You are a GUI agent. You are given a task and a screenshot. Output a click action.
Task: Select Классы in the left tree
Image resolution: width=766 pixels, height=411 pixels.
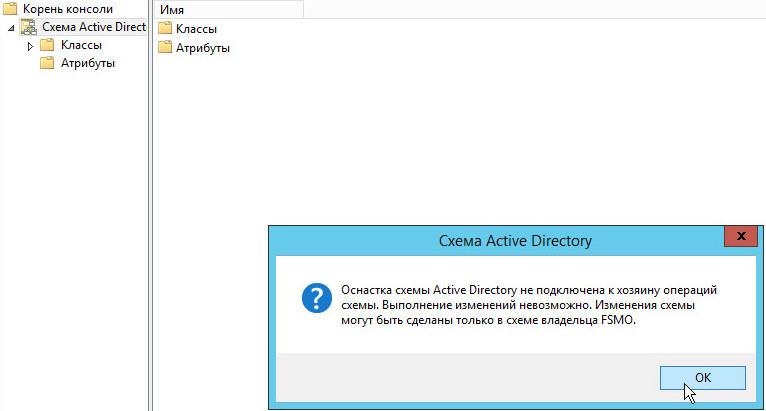tap(81, 45)
